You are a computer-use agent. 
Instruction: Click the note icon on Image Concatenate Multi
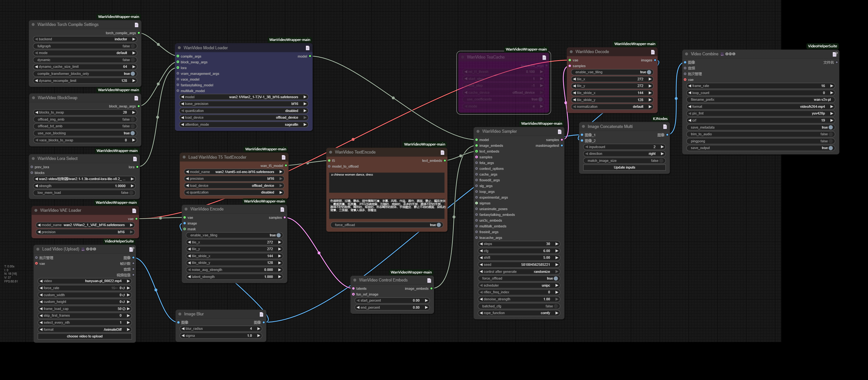pyautogui.click(x=665, y=127)
